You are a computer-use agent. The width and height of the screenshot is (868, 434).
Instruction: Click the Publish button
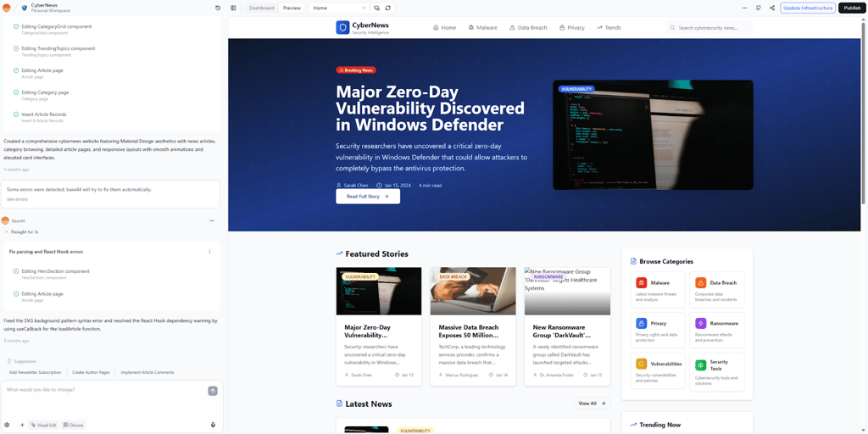click(852, 8)
